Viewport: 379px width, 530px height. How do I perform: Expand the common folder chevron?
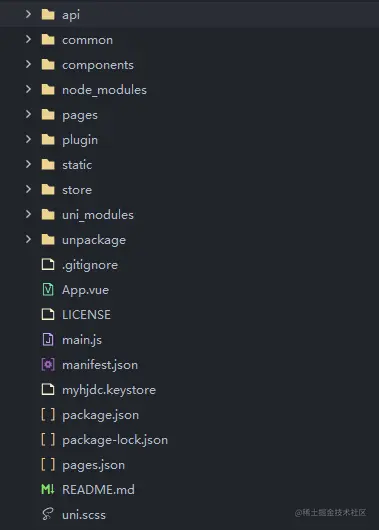click(28, 39)
